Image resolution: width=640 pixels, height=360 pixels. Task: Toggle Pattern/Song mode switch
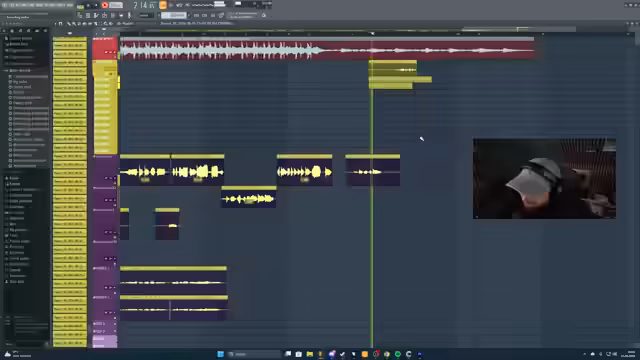coord(80,6)
